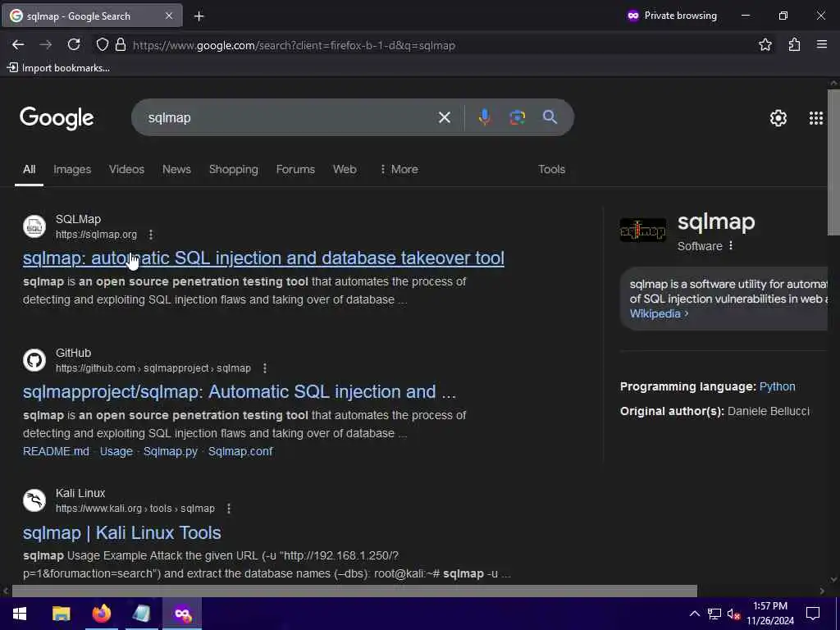Select the private browsing Firefox taskbar icon

[x=182, y=614]
